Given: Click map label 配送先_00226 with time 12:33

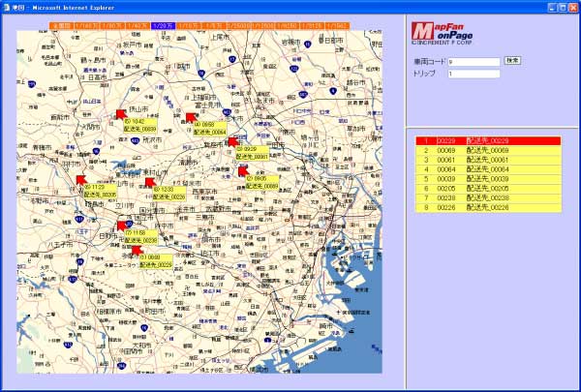Looking at the screenshot, I should 169,194.
